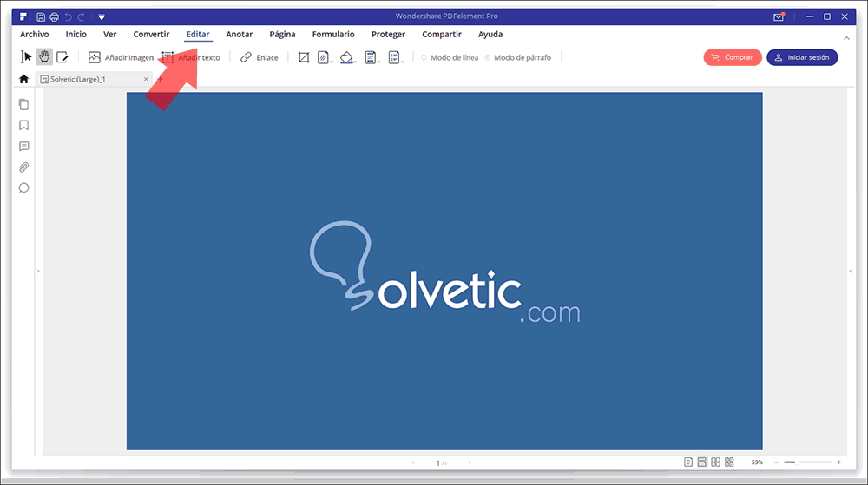Select the Editar tab
868x485 pixels.
click(x=198, y=35)
